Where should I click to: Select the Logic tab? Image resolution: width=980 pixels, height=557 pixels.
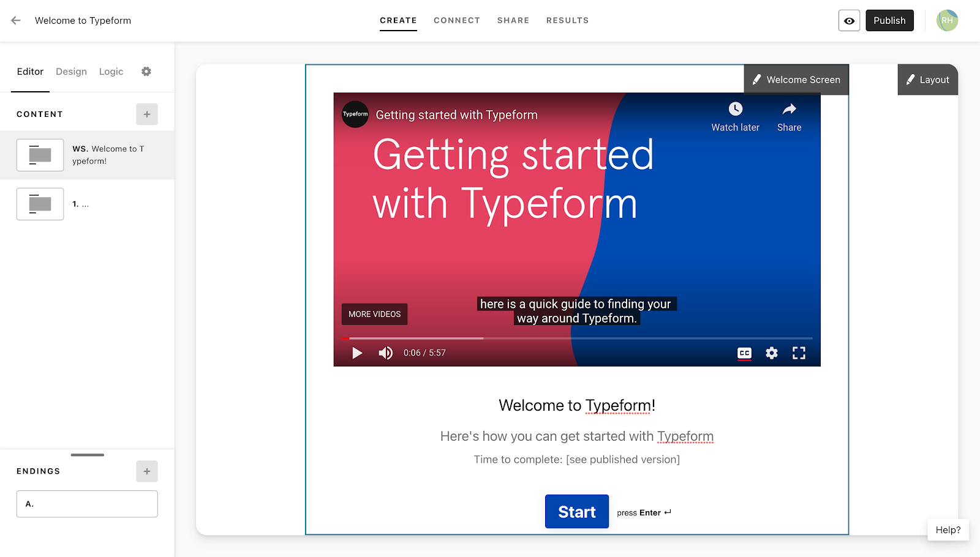click(x=111, y=72)
